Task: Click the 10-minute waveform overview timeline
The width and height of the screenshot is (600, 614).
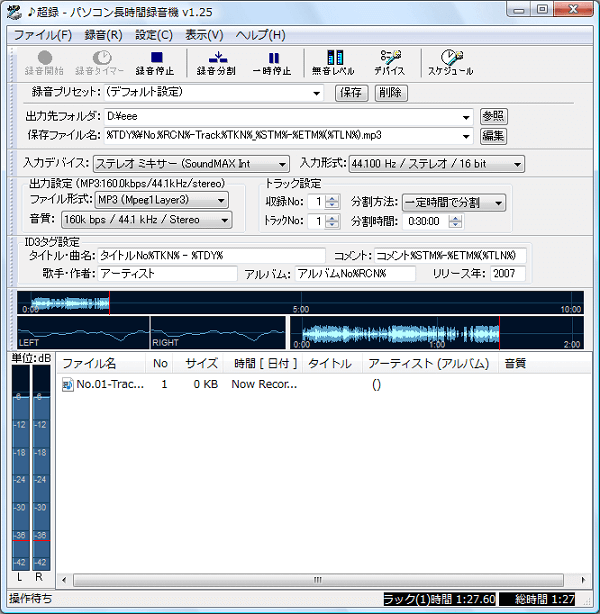Action: 300,302
